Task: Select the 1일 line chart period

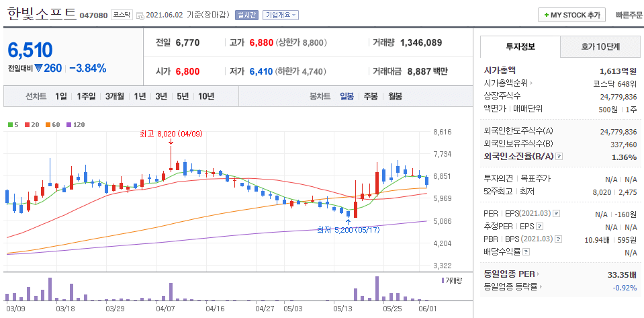Action: click(x=61, y=97)
